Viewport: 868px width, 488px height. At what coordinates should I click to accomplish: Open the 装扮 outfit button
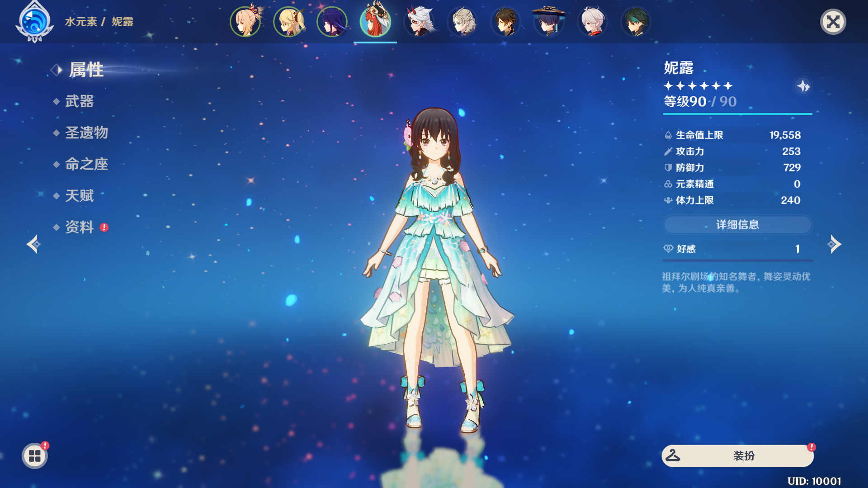(x=737, y=455)
